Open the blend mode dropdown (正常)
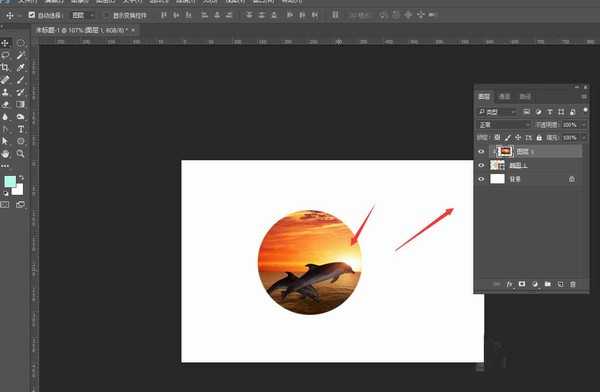The width and height of the screenshot is (600, 392). (504, 125)
